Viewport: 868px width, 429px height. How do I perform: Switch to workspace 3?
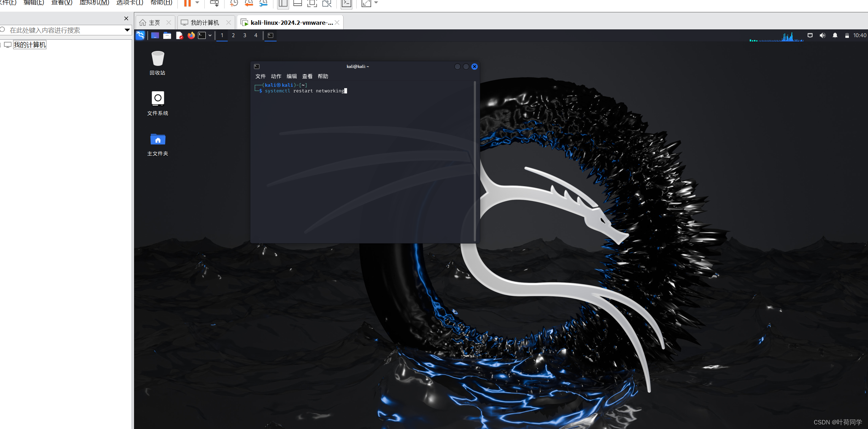tap(245, 35)
